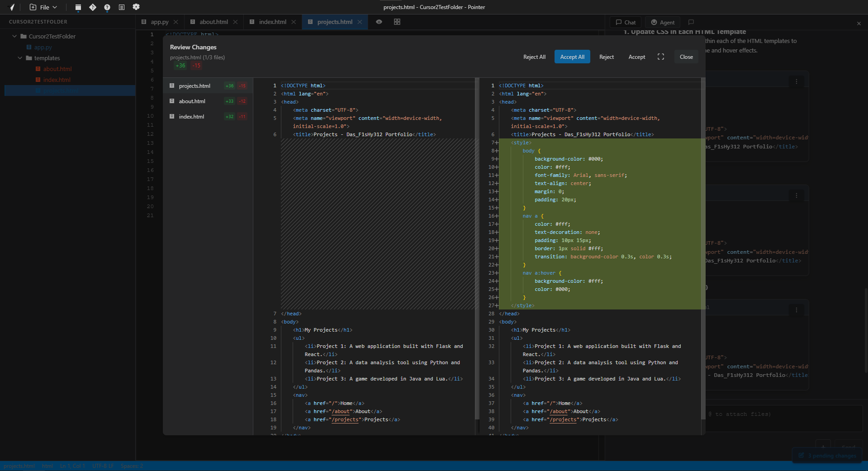The image size is (868, 471).
Task: Open the settings gear icon
Action: (136, 7)
